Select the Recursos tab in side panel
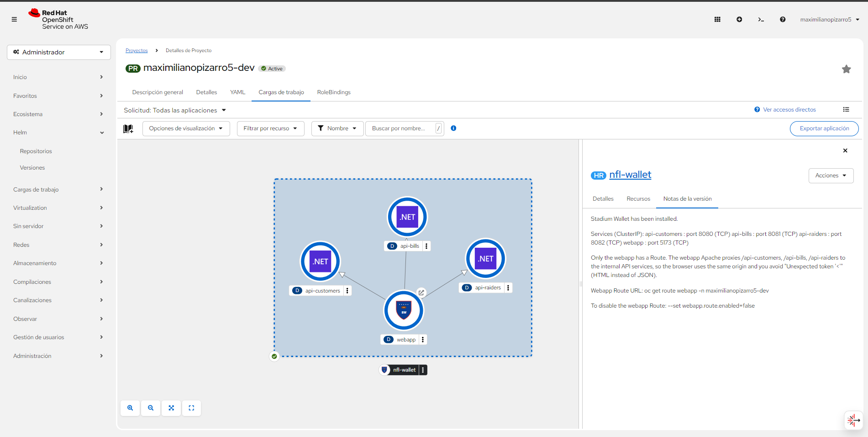This screenshot has width=868, height=437. [638, 199]
